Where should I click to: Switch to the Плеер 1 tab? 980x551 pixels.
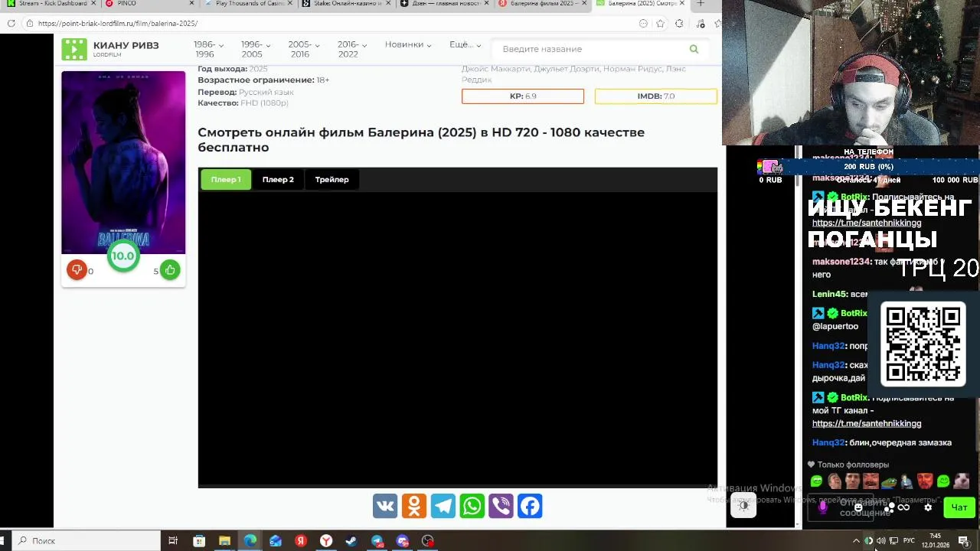coord(226,179)
